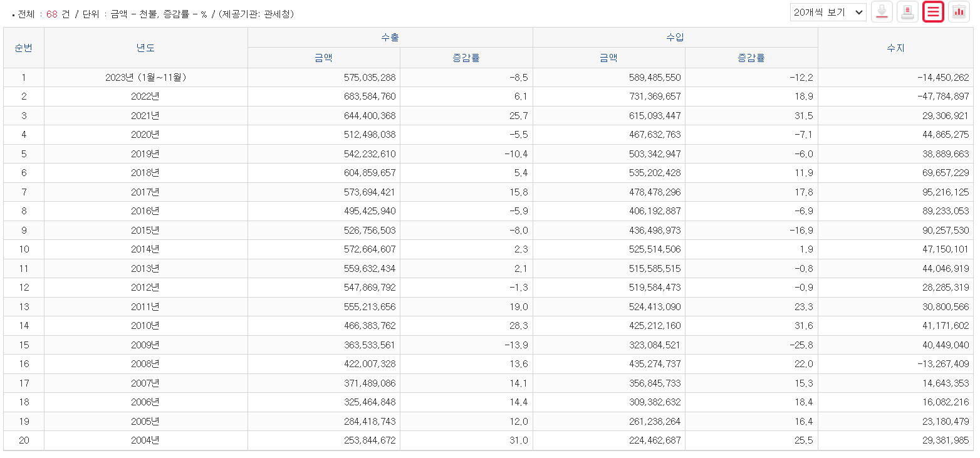
Task: Select the 2023년 (1월~11월) year cell
Action: coord(145,78)
